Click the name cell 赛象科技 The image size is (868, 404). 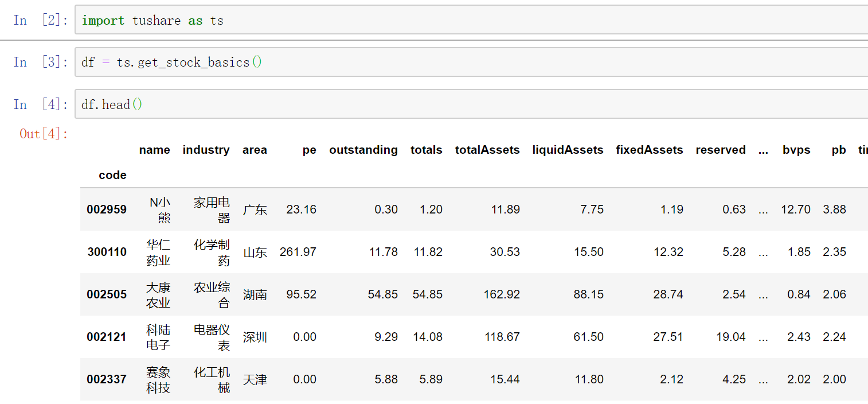click(x=158, y=379)
